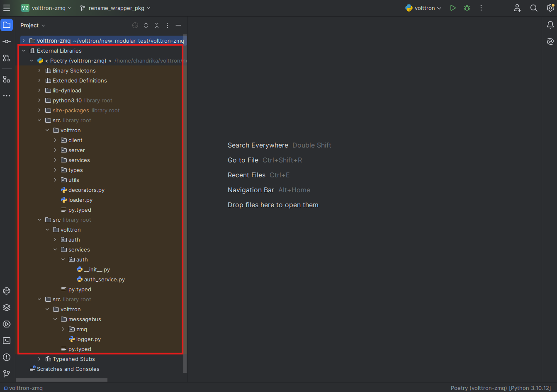Select Poetry (volttron-zmq) interpreter node

[78, 60]
